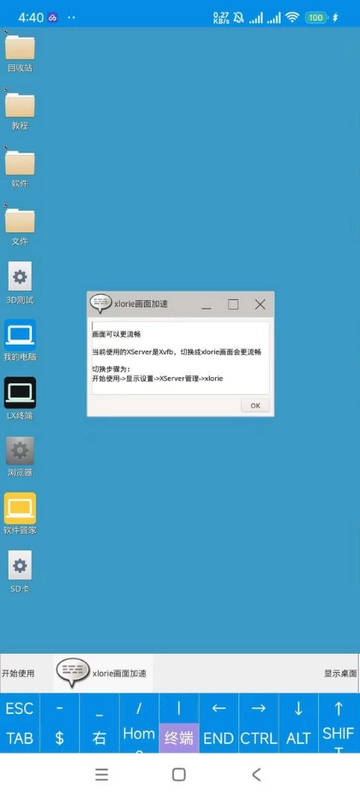Tap the ALT key
This screenshot has height=792, width=360.
pyautogui.click(x=298, y=738)
